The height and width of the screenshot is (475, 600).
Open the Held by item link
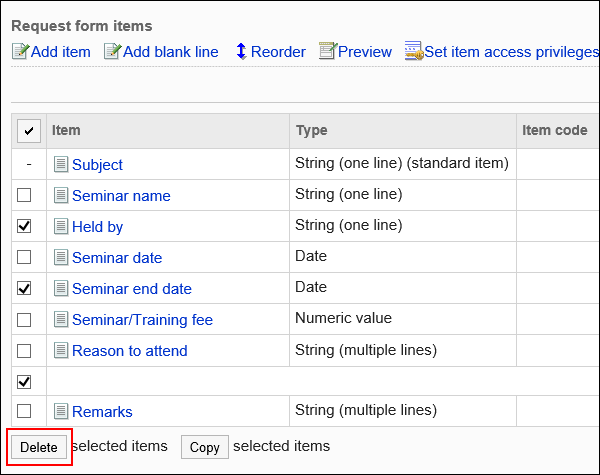98,227
